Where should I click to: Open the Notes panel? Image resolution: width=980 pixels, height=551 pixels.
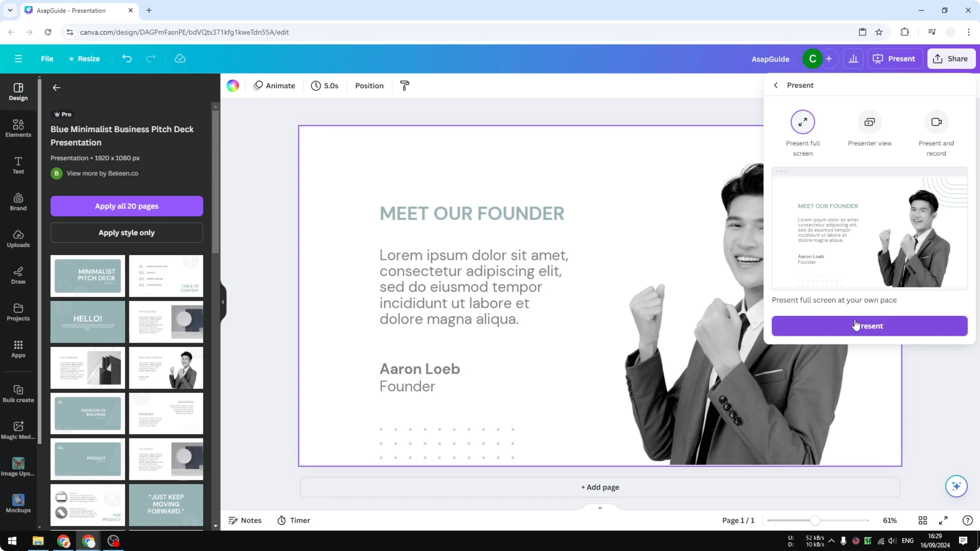pos(245,520)
